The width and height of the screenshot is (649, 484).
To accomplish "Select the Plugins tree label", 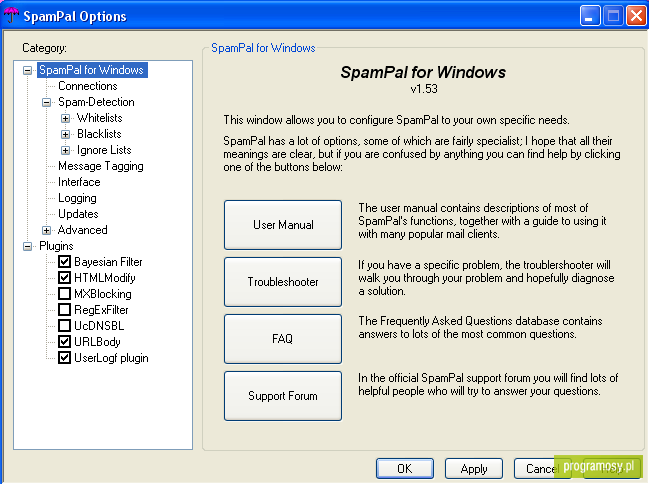I will tap(56, 246).
